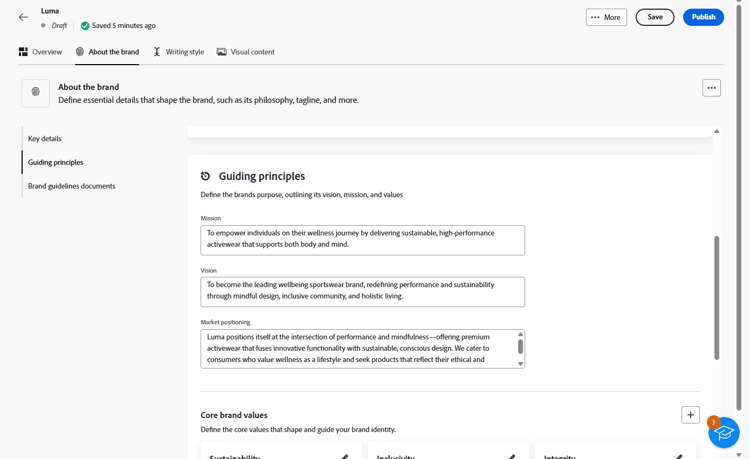The width and height of the screenshot is (750, 459).
Task: Open the Visual content tab
Action: (246, 52)
